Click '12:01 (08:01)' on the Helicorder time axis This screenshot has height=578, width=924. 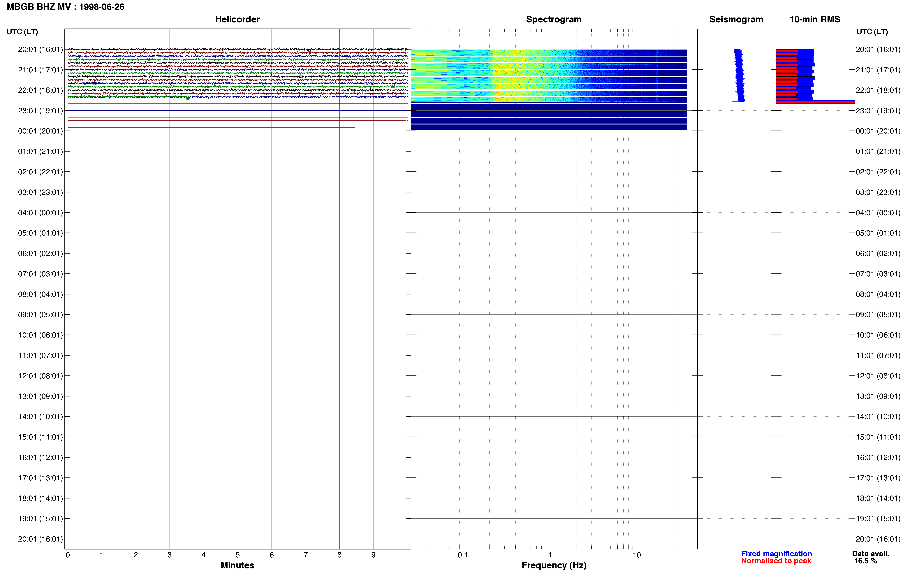tap(41, 376)
